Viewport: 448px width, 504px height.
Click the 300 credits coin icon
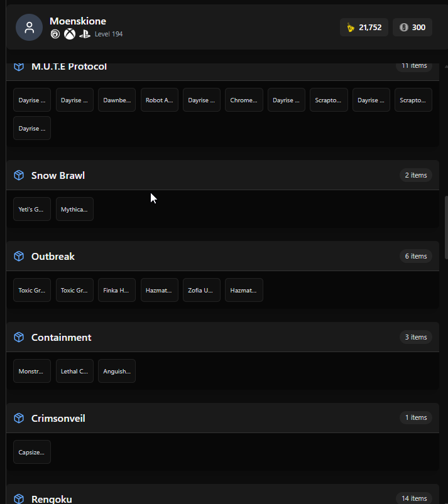(x=403, y=28)
